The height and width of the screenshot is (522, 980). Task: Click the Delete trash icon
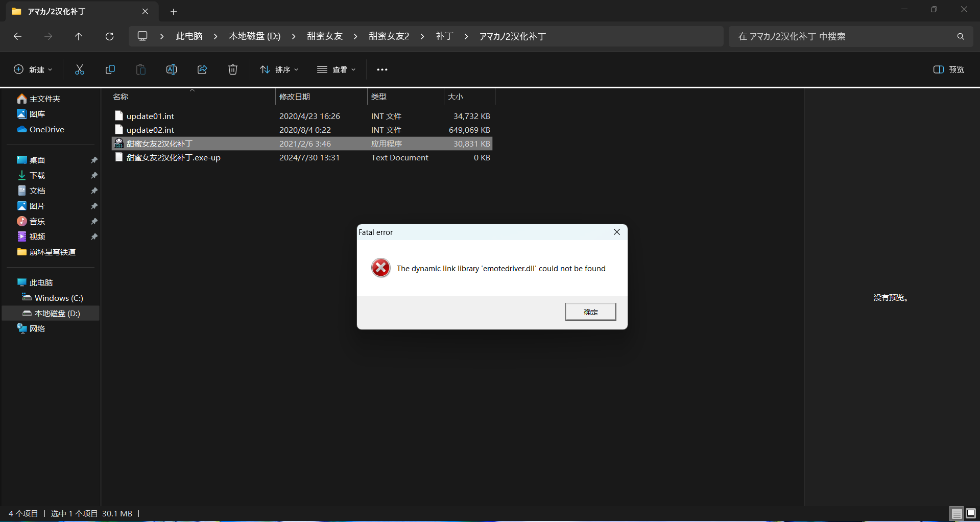click(x=233, y=69)
